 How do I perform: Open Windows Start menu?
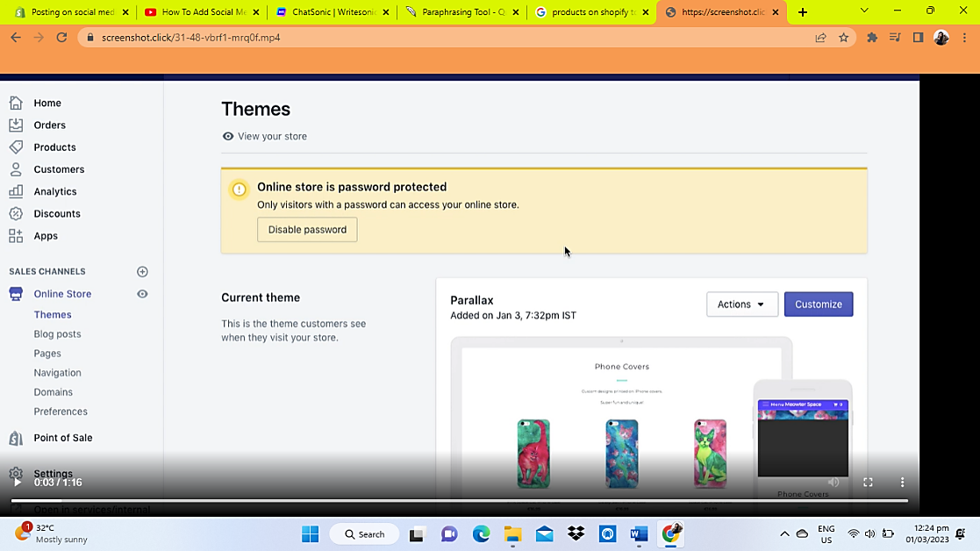(310, 534)
